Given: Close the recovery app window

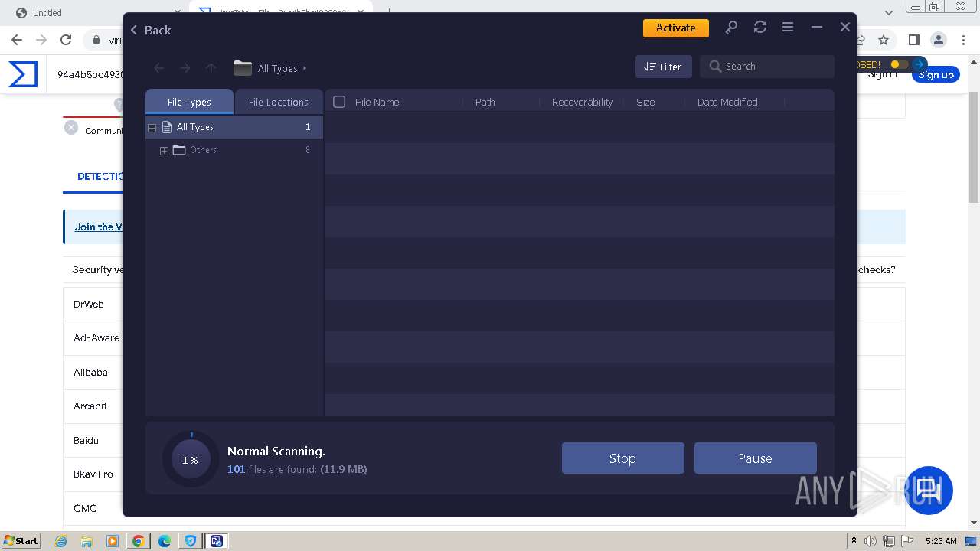Looking at the screenshot, I should tap(844, 28).
